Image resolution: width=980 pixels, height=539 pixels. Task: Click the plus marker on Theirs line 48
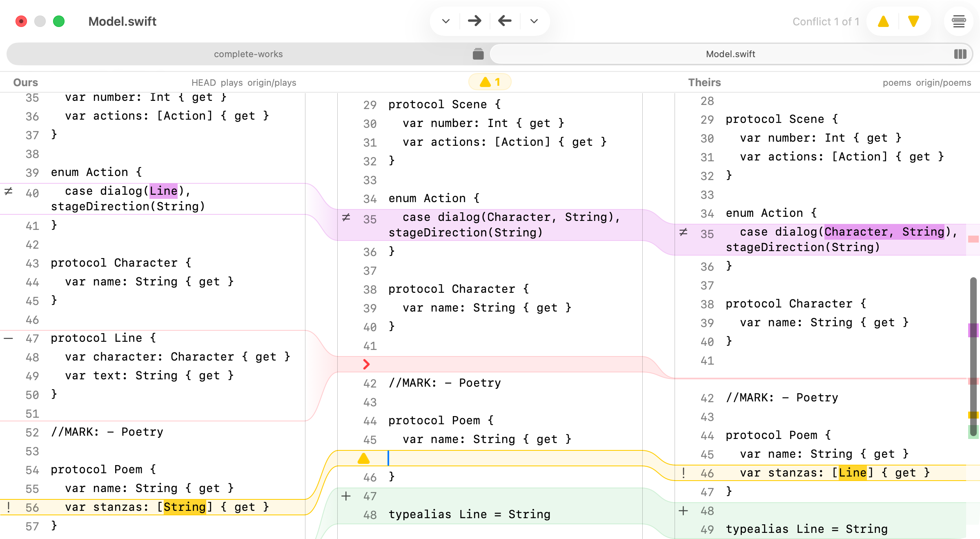coord(684,511)
